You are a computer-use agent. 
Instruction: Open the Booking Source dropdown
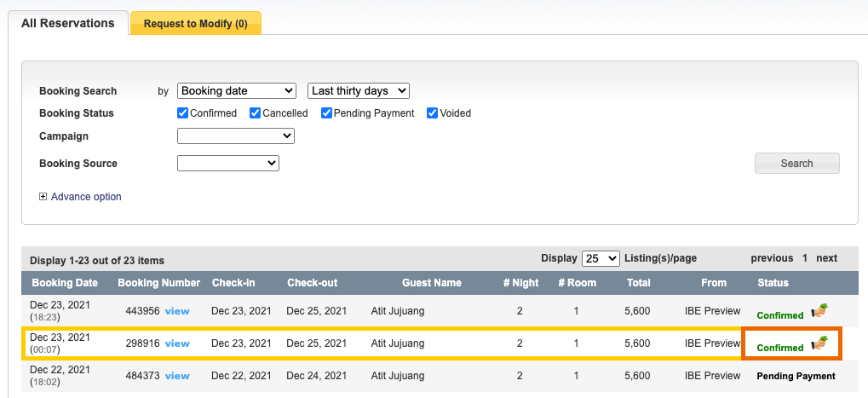(227, 164)
